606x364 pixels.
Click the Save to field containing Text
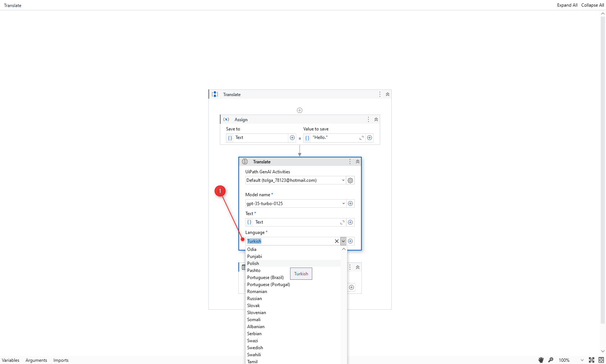tap(257, 138)
